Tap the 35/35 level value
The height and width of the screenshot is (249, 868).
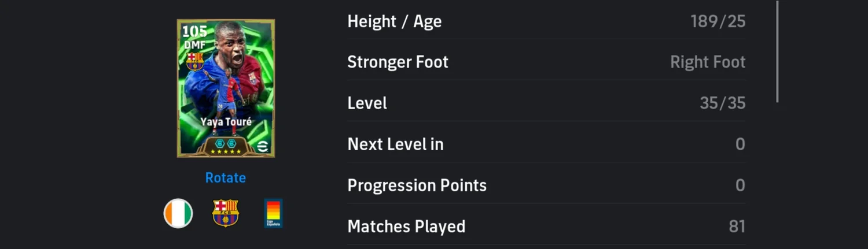(722, 103)
